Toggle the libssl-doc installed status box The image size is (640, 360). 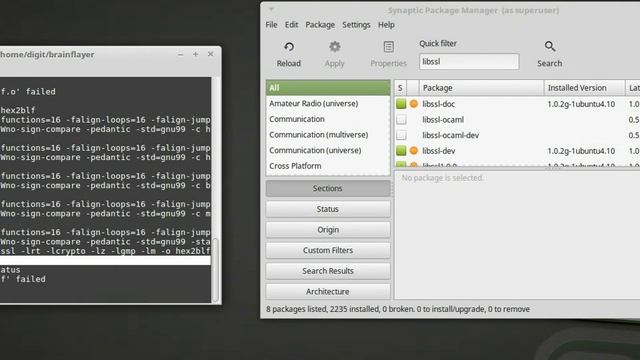click(x=401, y=104)
